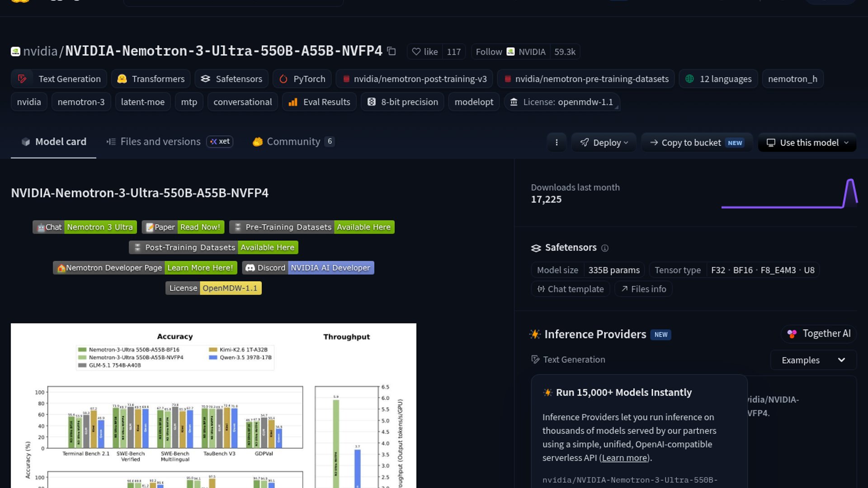Select the 8-bit precision tag
868x488 pixels.
coord(402,102)
